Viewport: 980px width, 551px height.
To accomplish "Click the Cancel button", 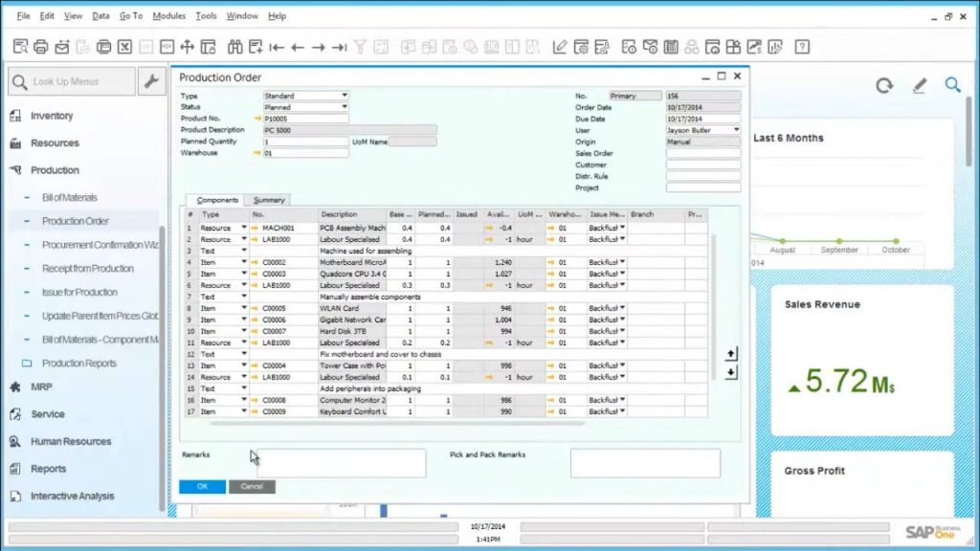I will (x=252, y=487).
